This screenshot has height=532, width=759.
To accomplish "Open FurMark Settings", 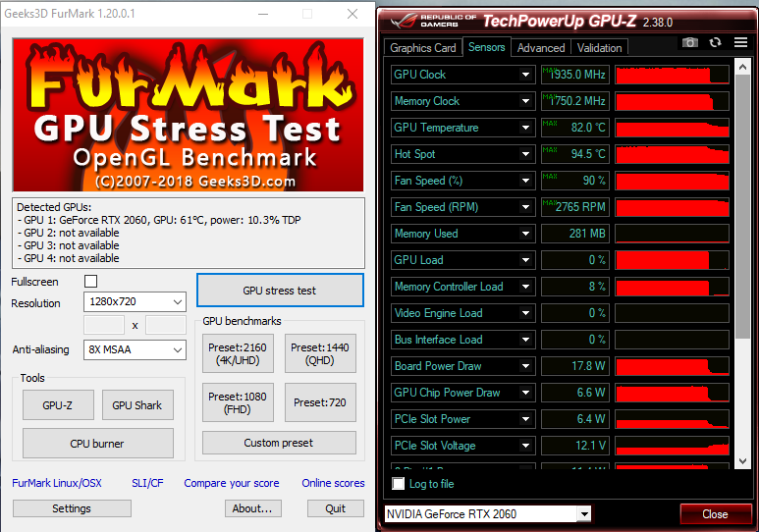I will coord(72,508).
